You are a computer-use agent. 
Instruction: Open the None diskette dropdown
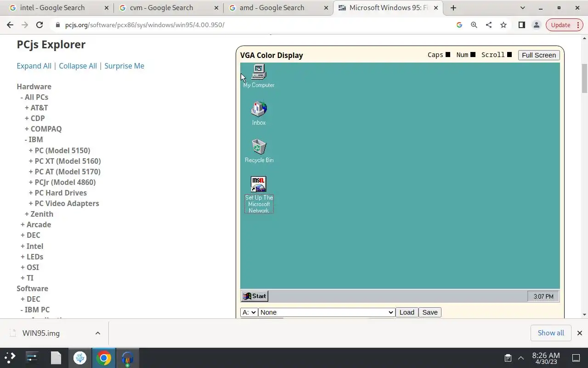(327, 312)
